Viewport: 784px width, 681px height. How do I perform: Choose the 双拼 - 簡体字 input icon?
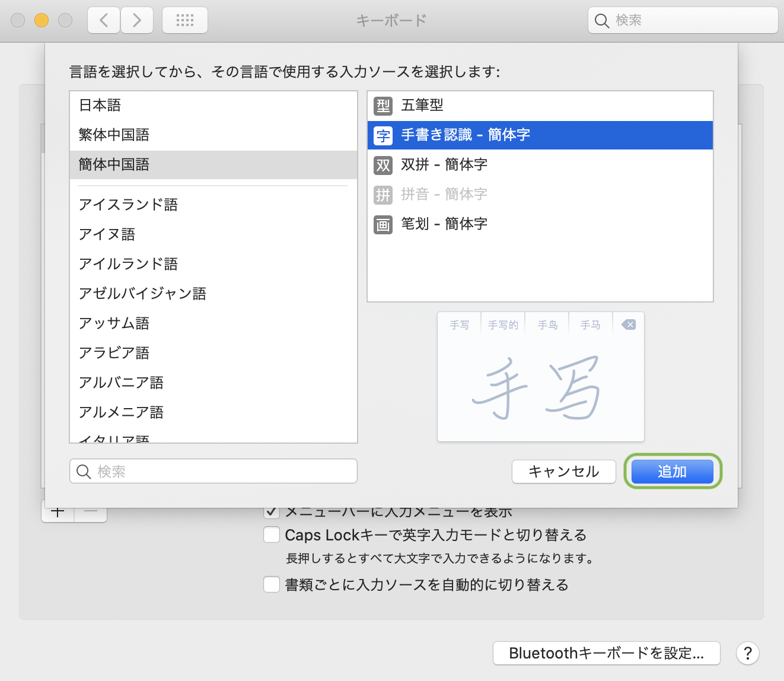point(383,166)
